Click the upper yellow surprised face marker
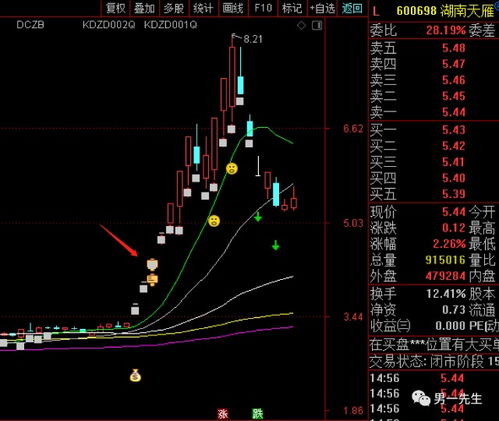The image size is (499, 421). tap(232, 169)
